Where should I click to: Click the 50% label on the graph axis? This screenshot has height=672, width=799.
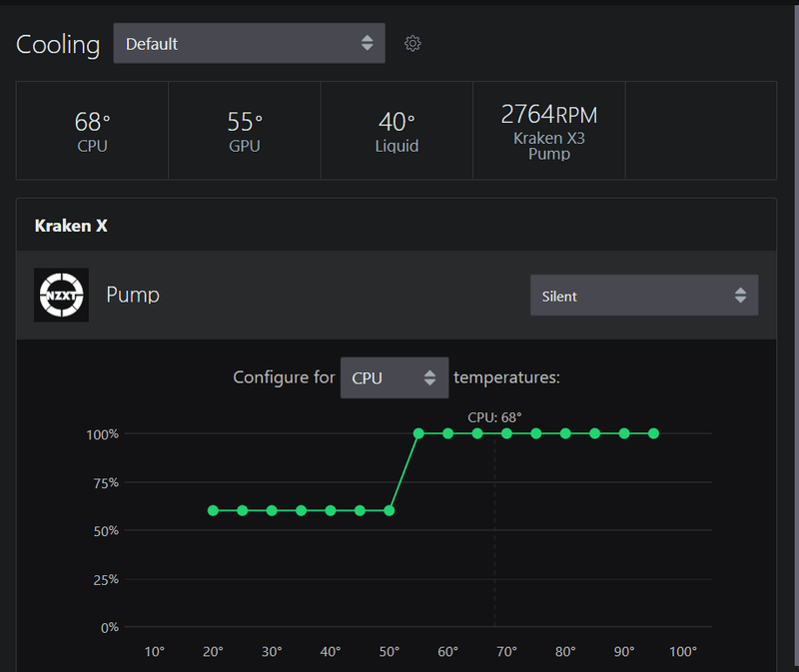(106, 531)
